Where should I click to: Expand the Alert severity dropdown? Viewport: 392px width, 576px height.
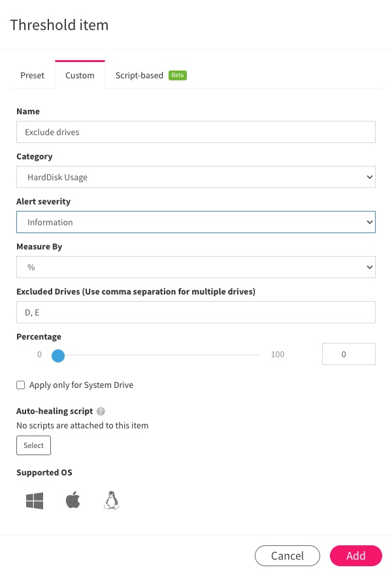[x=196, y=222]
